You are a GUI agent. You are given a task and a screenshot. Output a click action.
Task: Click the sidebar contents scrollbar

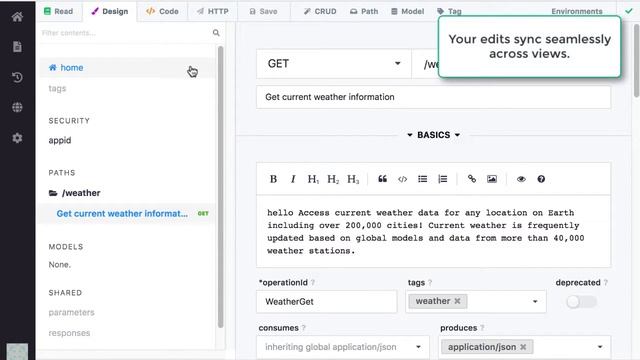click(x=220, y=187)
